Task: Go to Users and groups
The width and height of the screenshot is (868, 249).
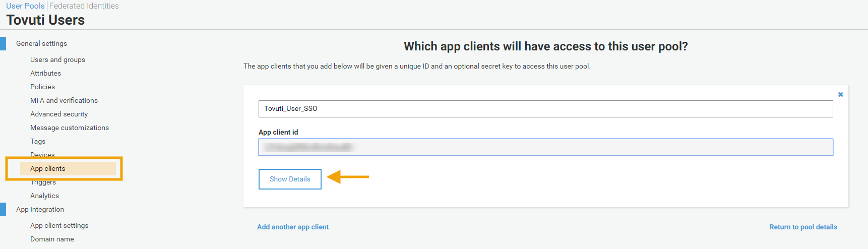Action: coord(57,59)
